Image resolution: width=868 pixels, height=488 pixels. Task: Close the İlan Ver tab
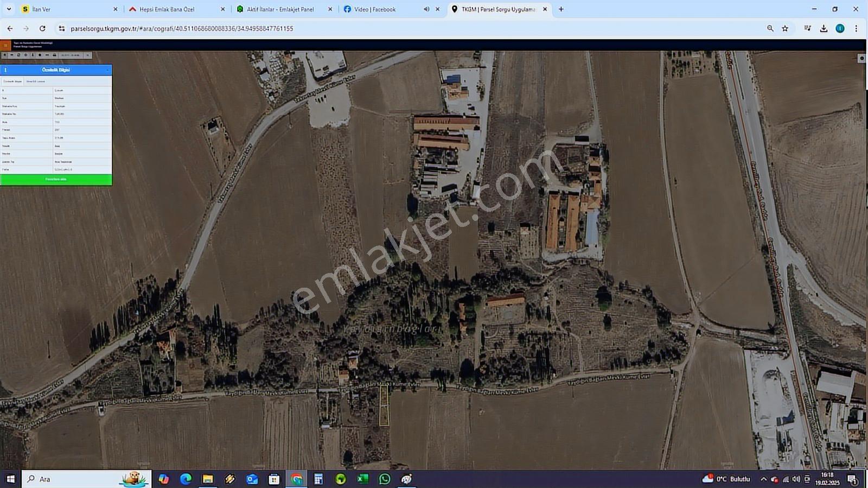[115, 9]
